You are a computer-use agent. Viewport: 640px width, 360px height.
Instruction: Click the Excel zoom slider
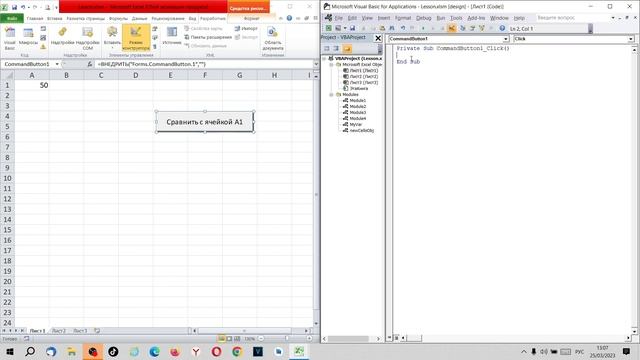[x=287, y=338]
